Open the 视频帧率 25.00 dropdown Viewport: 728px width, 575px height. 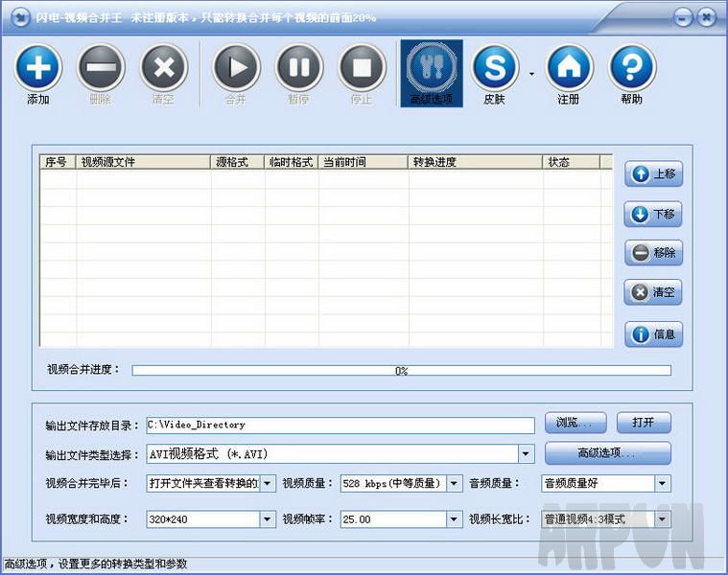454,519
